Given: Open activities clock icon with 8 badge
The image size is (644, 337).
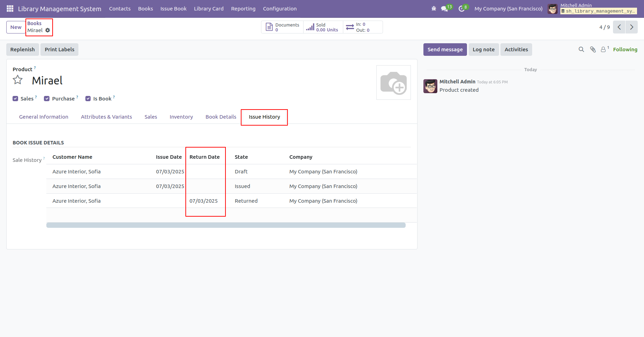Looking at the screenshot, I should 462,8.
